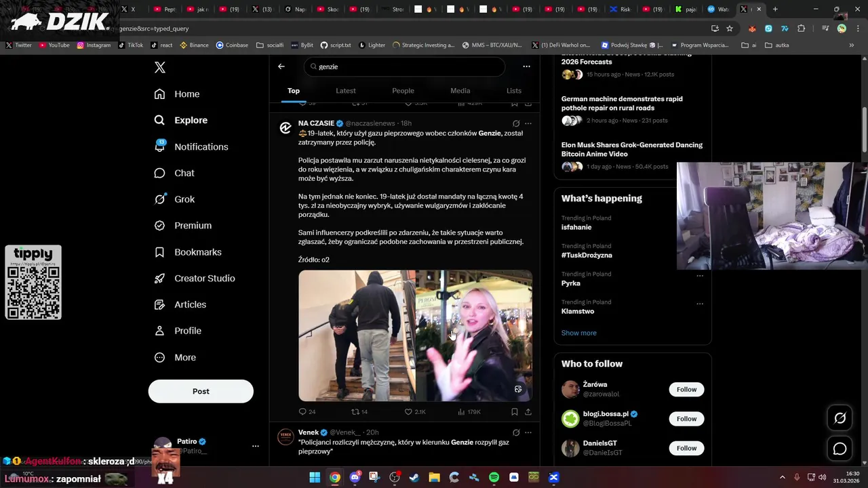This screenshot has height=488, width=868.
Task: Open more options on Venek post
Action: (x=528, y=432)
